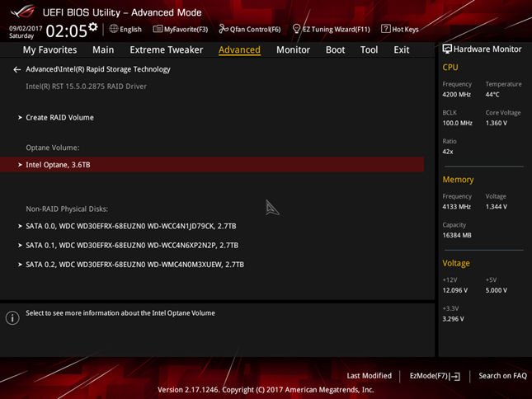Image resolution: width=532 pixels, height=399 pixels.
Task: Click Intel(R) RST 15.5.0.2875 RAID Driver text
Action: [x=86, y=86]
